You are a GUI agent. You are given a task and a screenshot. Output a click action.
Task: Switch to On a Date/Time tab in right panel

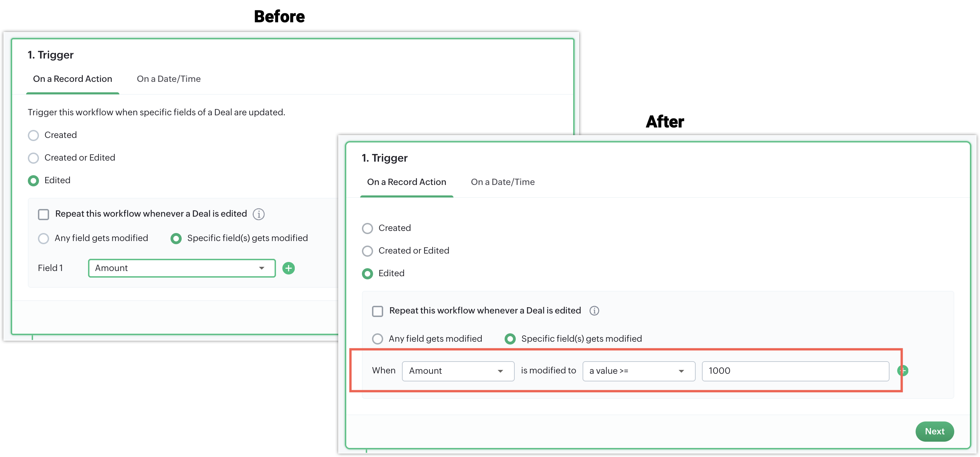(x=503, y=182)
